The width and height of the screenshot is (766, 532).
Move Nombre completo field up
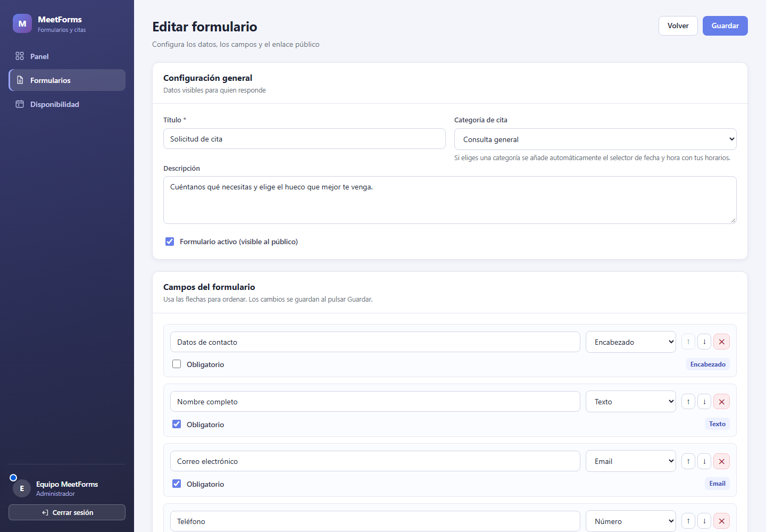point(688,402)
